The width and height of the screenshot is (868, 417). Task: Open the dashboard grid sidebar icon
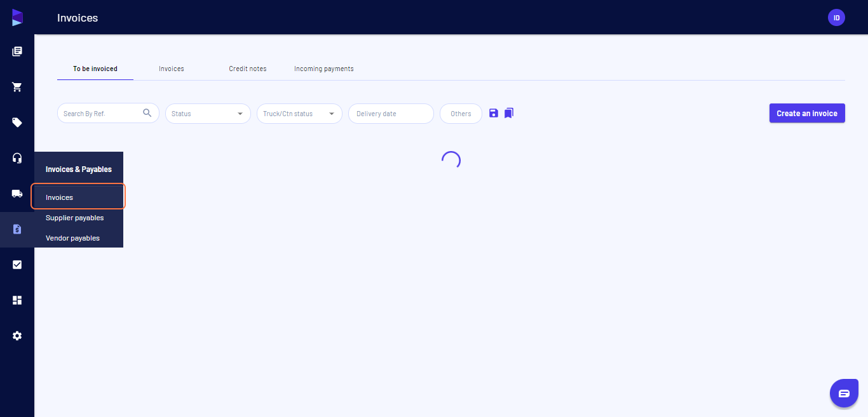click(x=17, y=300)
